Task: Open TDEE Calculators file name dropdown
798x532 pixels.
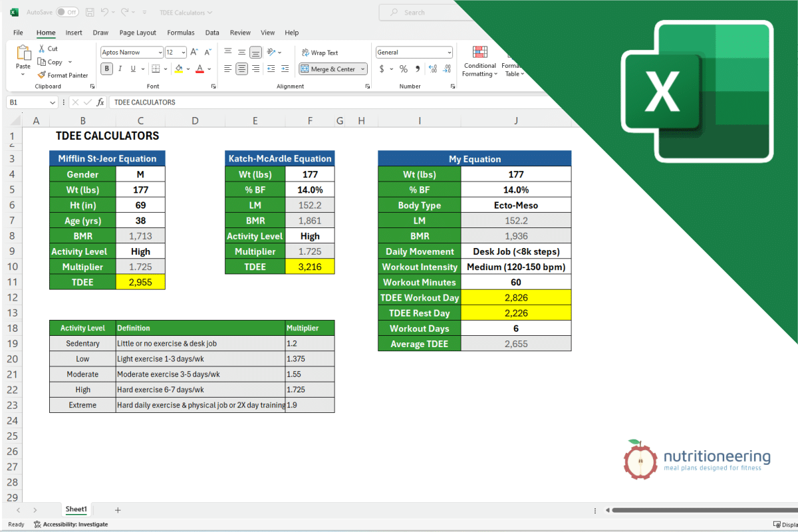Action: (x=186, y=13)
